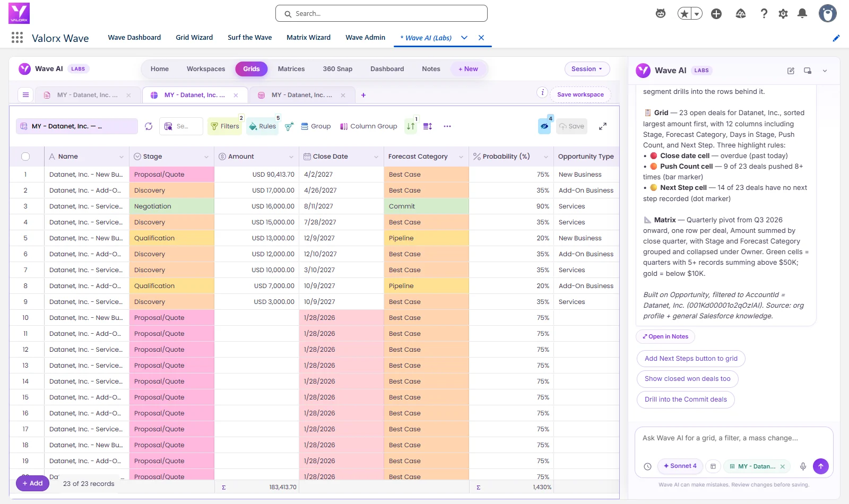This screenshot has height=504, width=849.
Task: Open the sort arrows icon with badge 1
Action: (411, 126)
